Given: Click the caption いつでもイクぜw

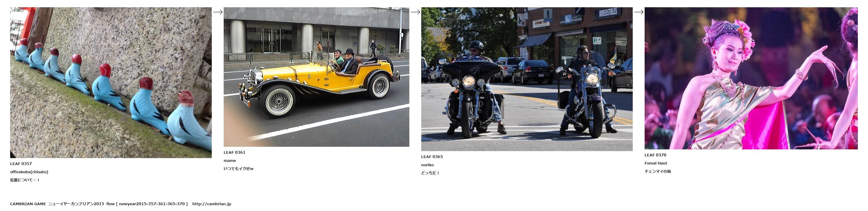Looking at the screenshot, I should pyautogui.click(x=238, y=169).
